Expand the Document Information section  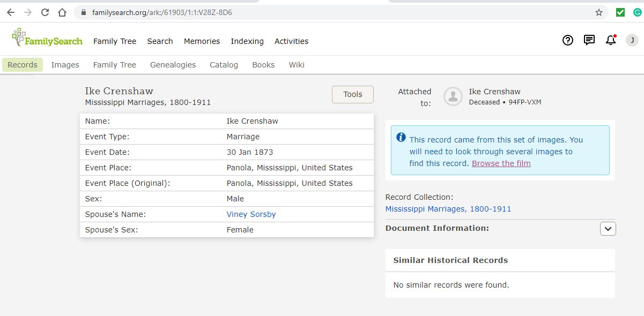[x=608, y=229]
